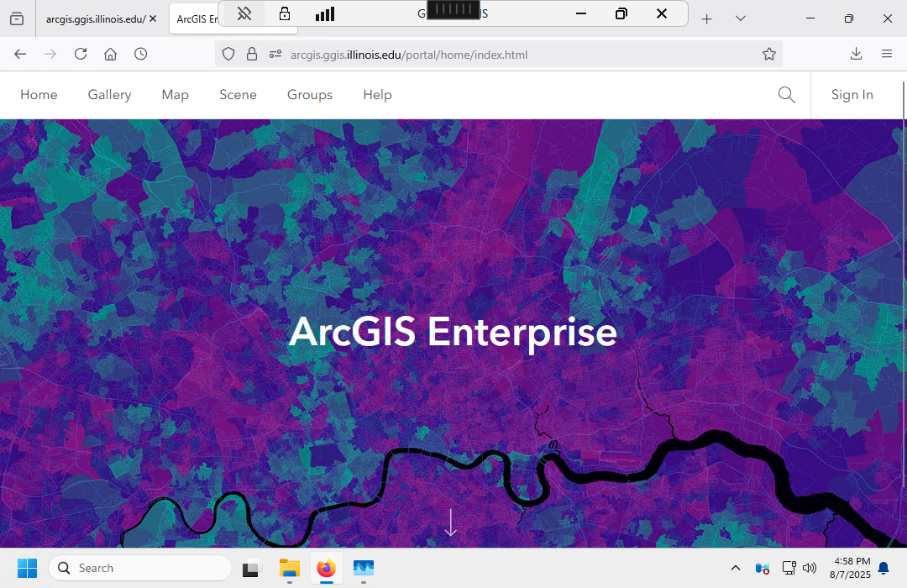Open the Scene navigation link
907x588 pixels.
(238, 95)
